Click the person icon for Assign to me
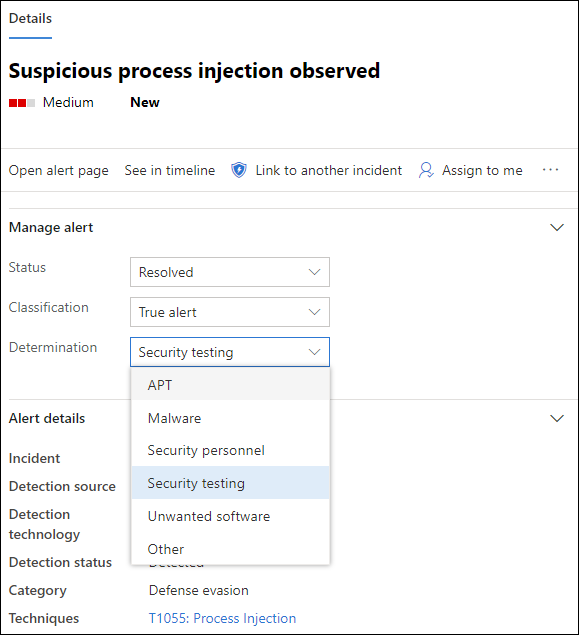This screenshot has height=635, width=579. tap(426, 170)
